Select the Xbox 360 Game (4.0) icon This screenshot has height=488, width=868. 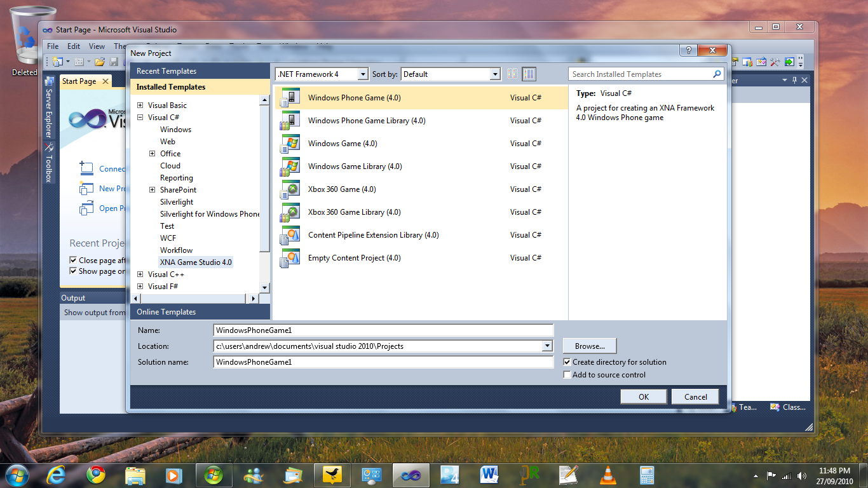pyautogui.click(x=290, y=189)
